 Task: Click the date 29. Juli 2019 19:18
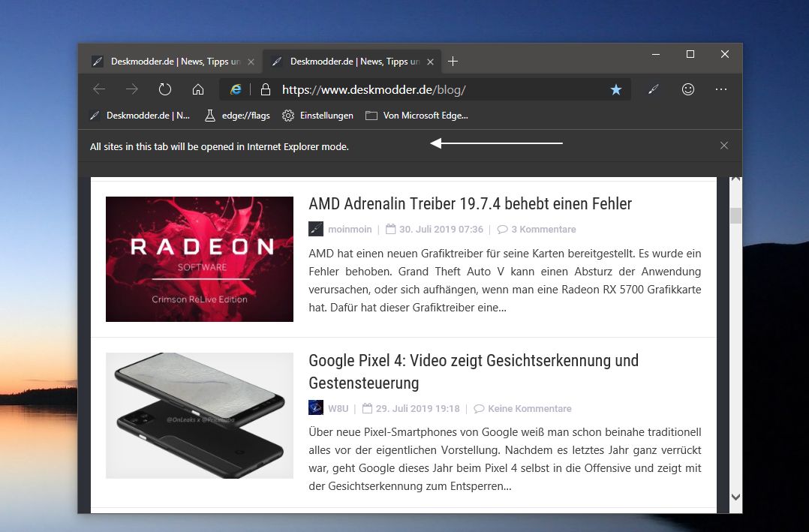click(x=411, y=409)
